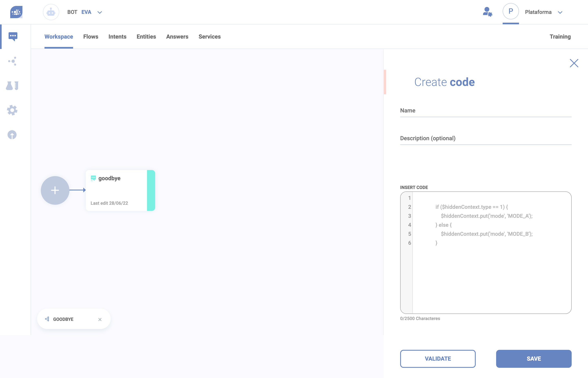Click the EVA bot avatar icon
The width and height of the screenshot is (588, 378).
[51, 12]
